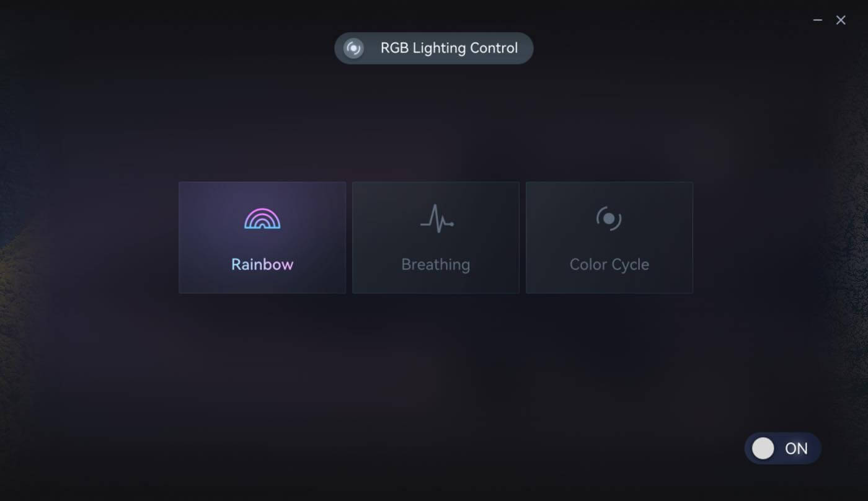The height and width of the screenshot is (501, 868).
Task: Switch to the Breathing lighting mode card
Action: click(436, 237)
